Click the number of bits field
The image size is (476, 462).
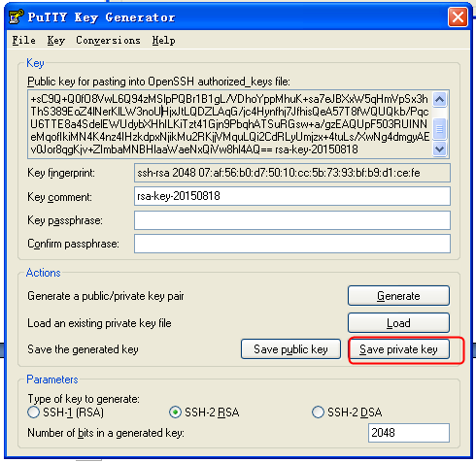pos(409,433)
